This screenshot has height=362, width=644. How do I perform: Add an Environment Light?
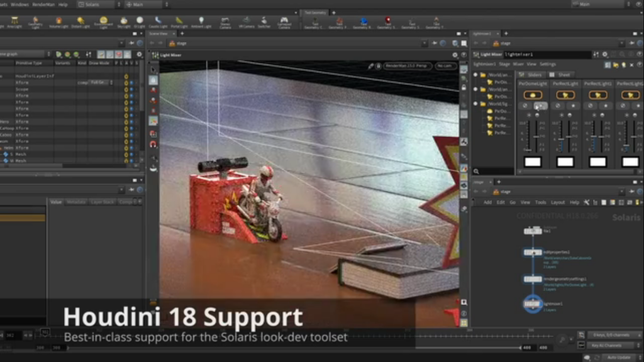(x=104, y=22)
